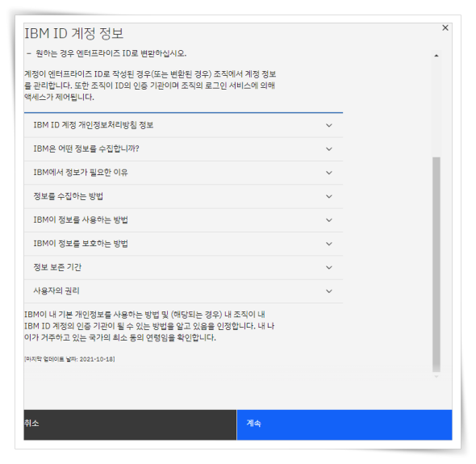This screenshot has width=476, height=464.
Task: Expand the IBM은 어떤 정보를 수집합니까? chevron
Action: [329, 149]
